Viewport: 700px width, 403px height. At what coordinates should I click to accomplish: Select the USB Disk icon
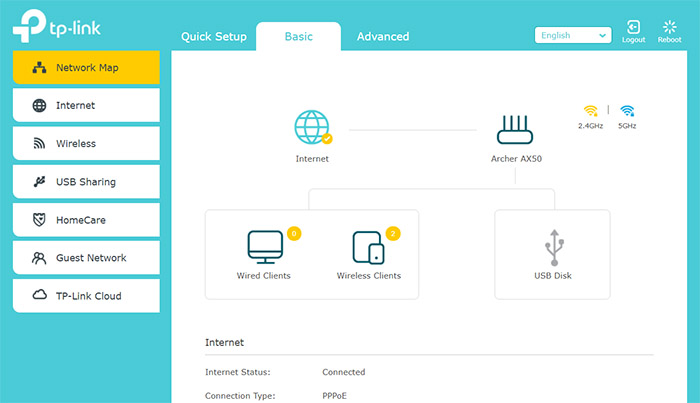[x=554, y=247]
